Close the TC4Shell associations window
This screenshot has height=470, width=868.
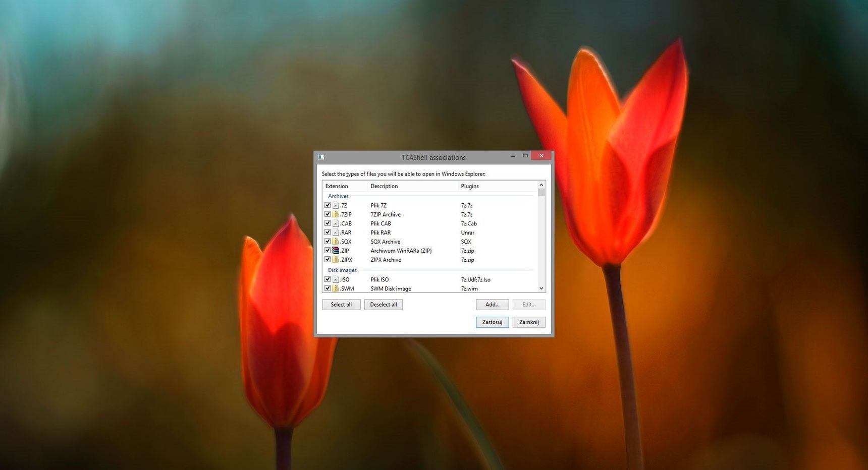point(541,156)
